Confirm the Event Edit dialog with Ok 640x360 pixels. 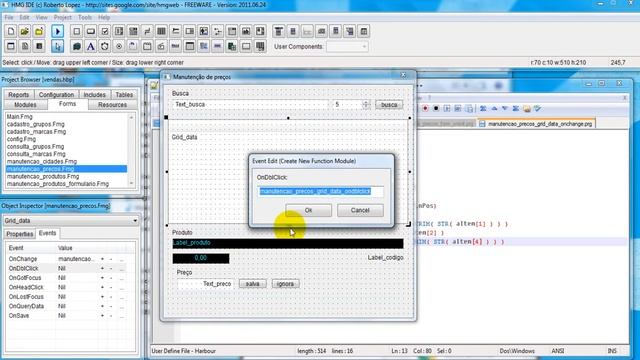coord(309,210)
